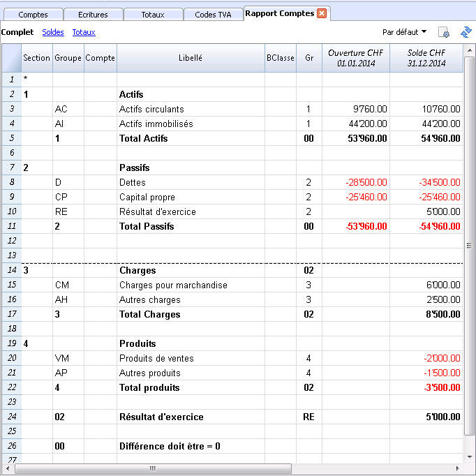Select row header number 11
476x476 pixels.
(12, 226)
